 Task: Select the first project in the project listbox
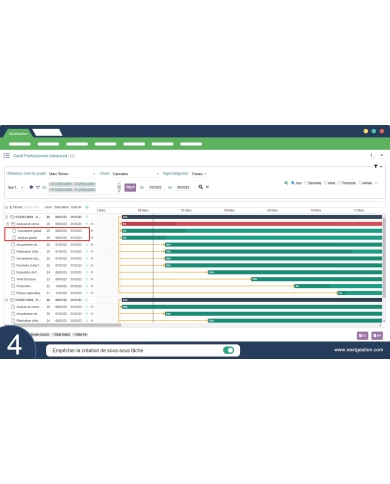click(72, 184)
